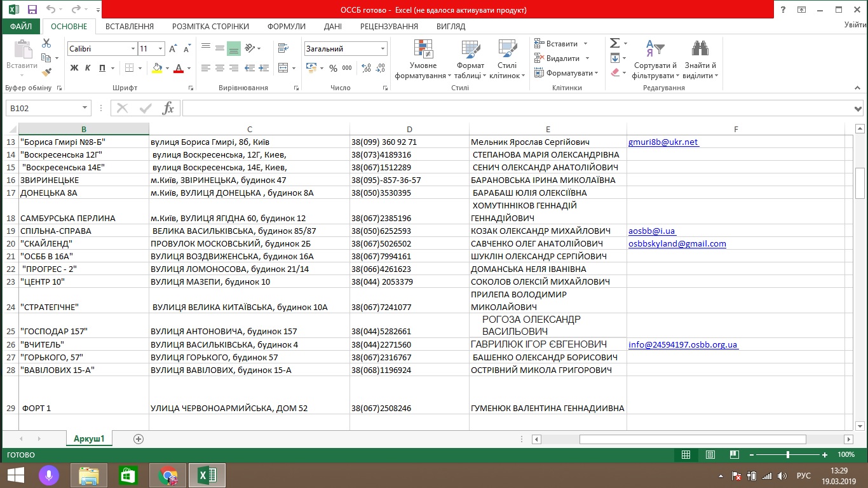The width and height of the screenshot is (868, 488).
Task: Open the info@24594197.osbb.org.ua link
Action: pos(683,344)
